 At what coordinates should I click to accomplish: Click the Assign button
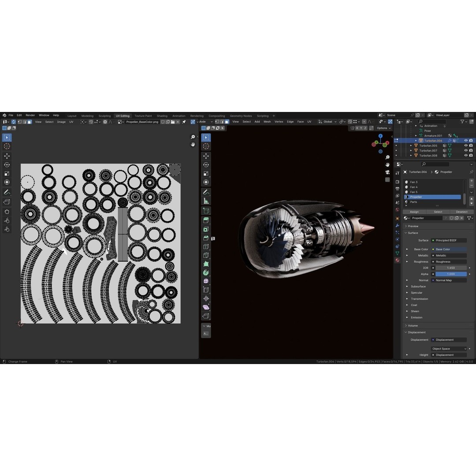[x=414, y=212]
